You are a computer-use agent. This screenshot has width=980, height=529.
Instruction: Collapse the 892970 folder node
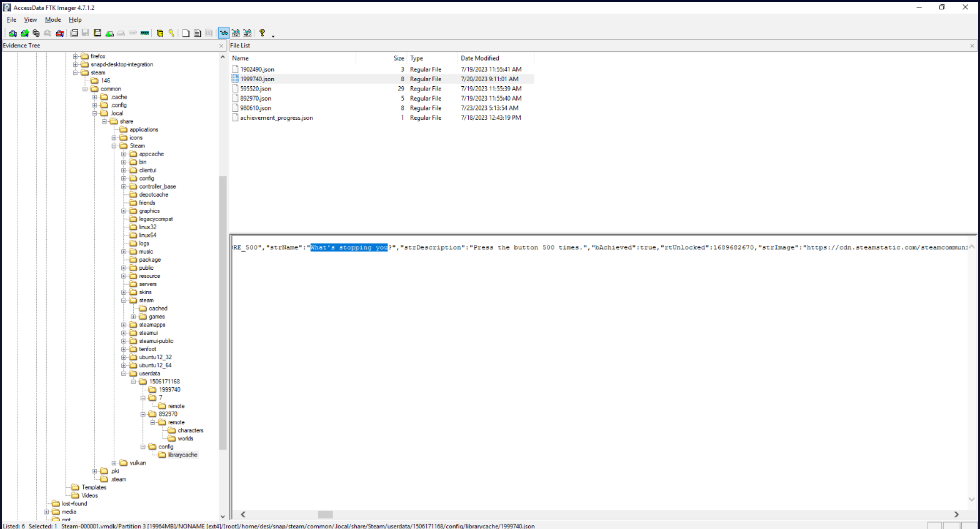(x=144, y=414)
